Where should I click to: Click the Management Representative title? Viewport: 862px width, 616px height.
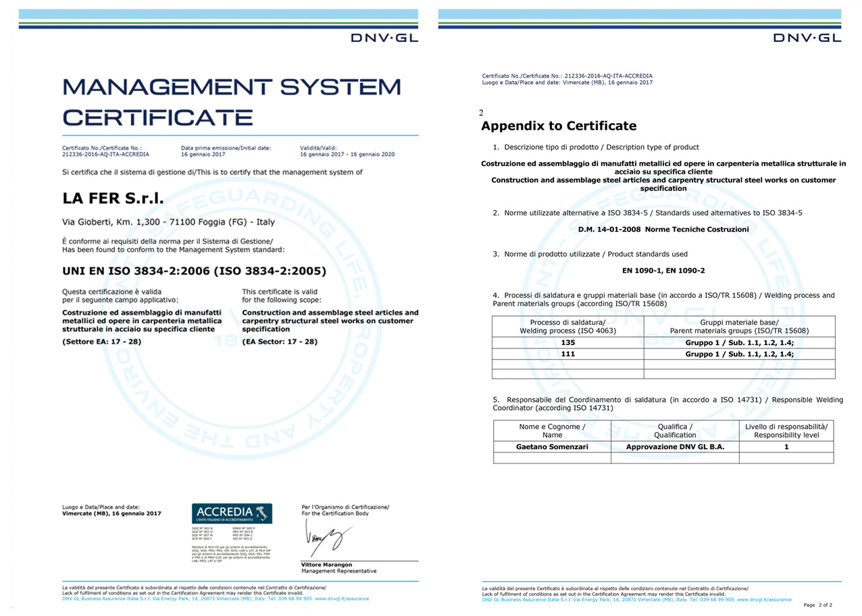(x=339, y=571)
